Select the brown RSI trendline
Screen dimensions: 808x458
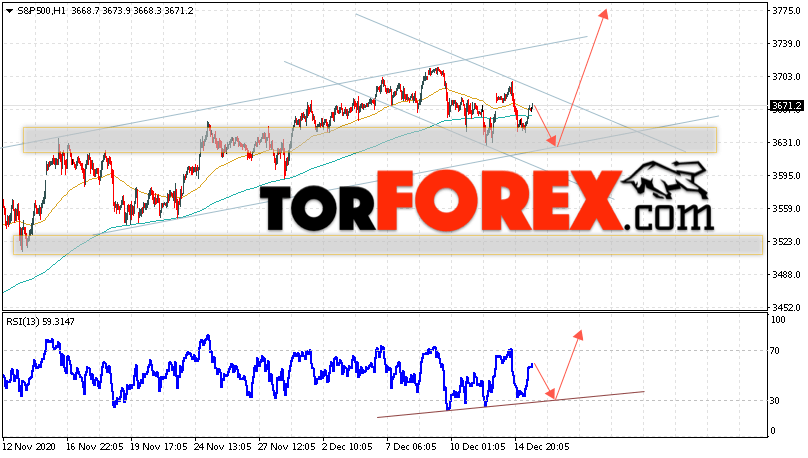[510, 404]
